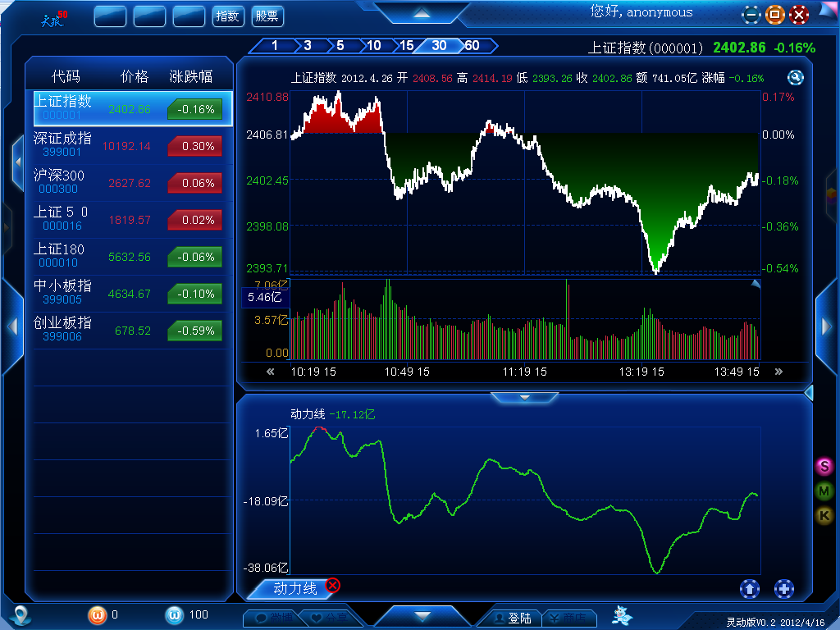Click the first blank top toolbar button
This screenshot has height=630, width=840.
tap(110, 16)
